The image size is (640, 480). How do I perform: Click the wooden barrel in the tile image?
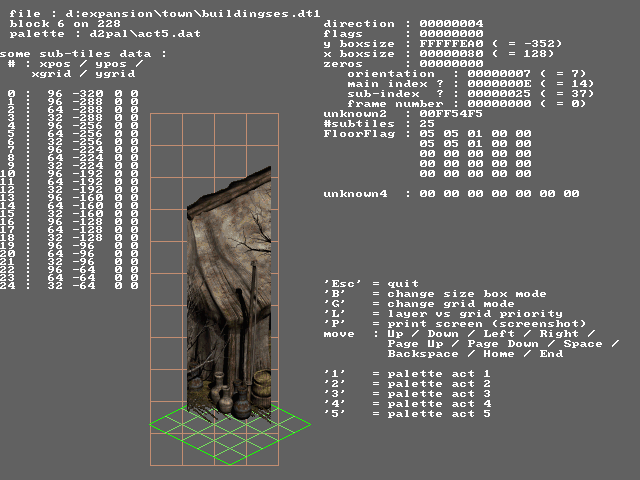pyautogui.click(x=262, y=387)
